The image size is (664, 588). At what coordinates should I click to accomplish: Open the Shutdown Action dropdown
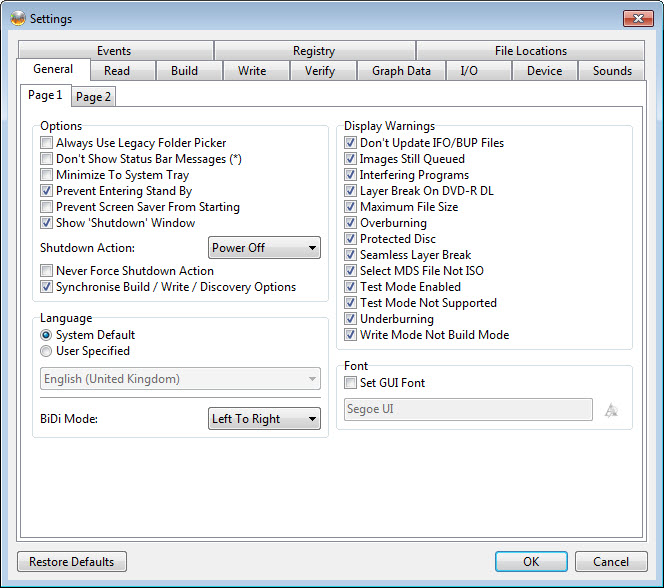click(264, 247)
